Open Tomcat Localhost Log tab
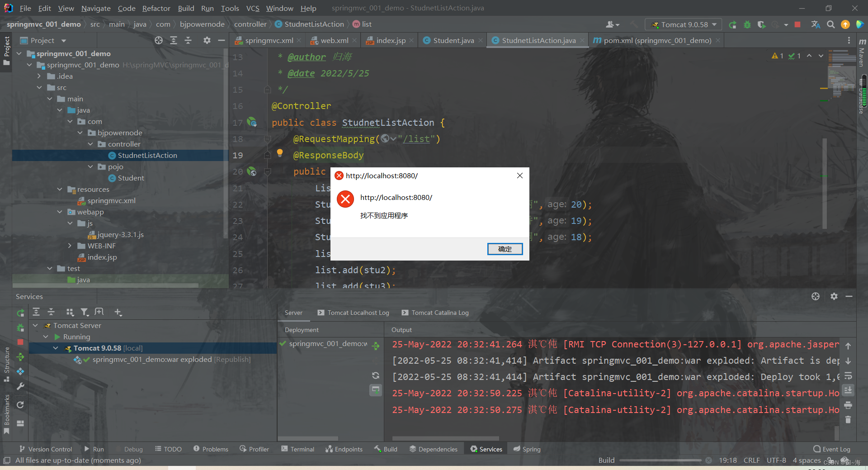Image resolution: width=868 pixels, height=470 pixels. pos(354,313)
